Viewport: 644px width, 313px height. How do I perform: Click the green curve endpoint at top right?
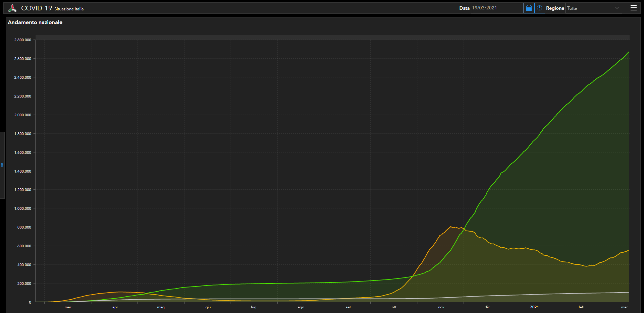tap(629, 52)
